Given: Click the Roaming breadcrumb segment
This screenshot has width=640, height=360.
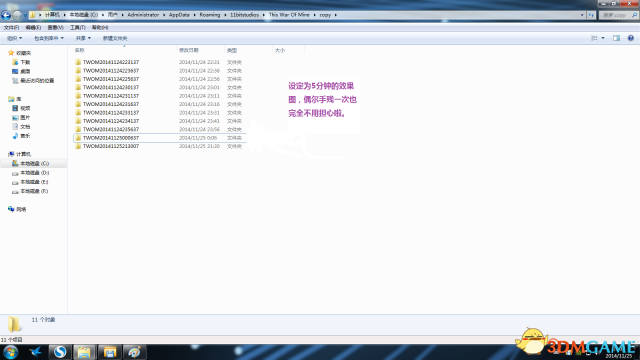Looking at the screenshot, I should click(210, 15).
